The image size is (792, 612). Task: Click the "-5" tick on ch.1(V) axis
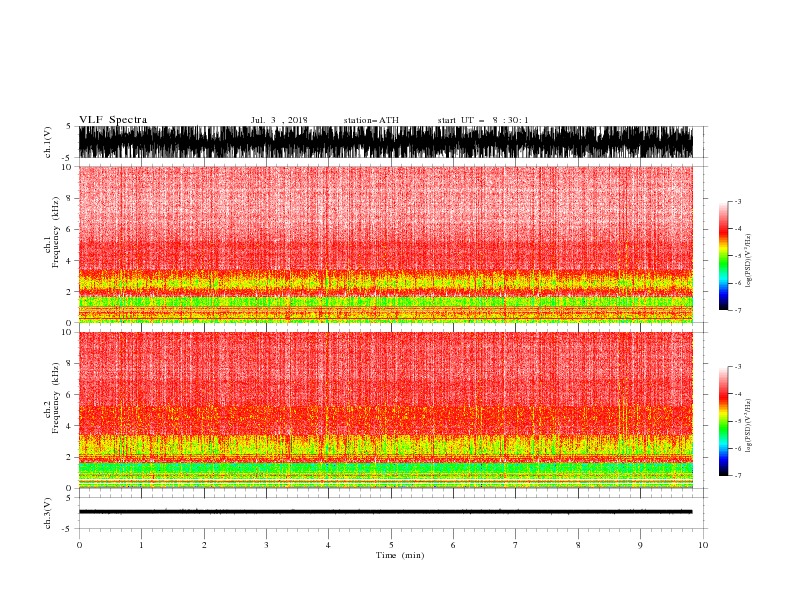(68, 158)
